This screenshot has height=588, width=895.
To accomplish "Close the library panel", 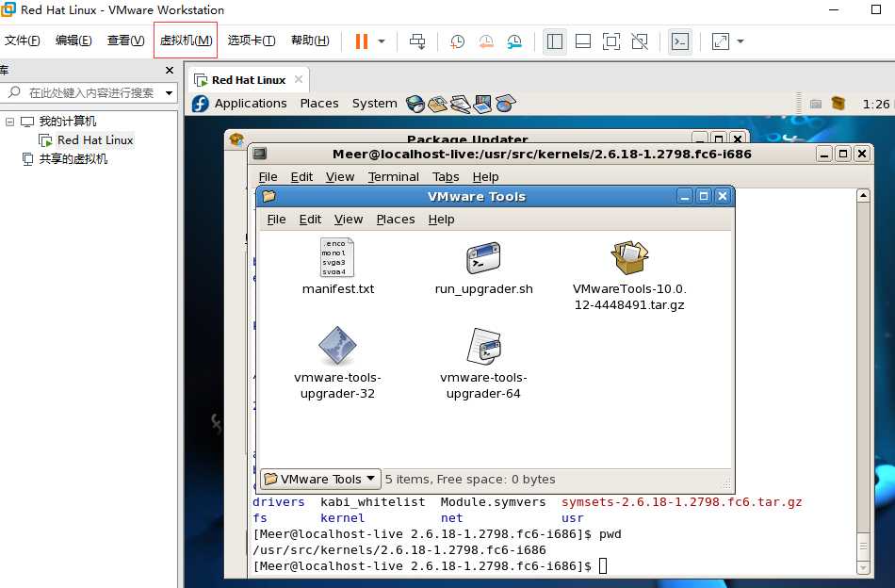I will pyautogui.click(x=169, y=71).
